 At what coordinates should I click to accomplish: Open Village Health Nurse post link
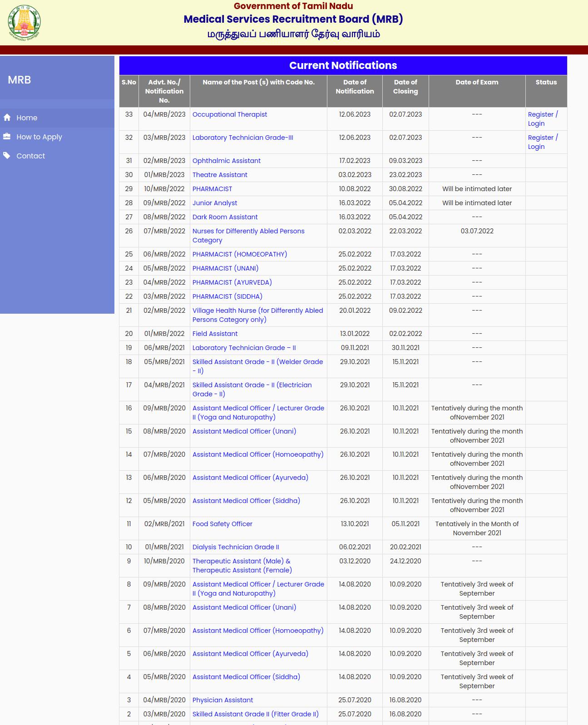click(x=258, y=315)
